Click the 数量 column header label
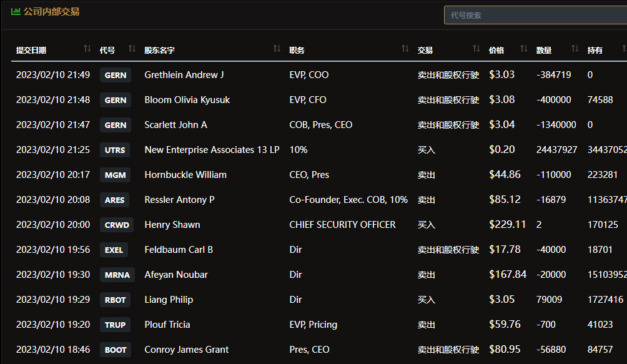 544,50
